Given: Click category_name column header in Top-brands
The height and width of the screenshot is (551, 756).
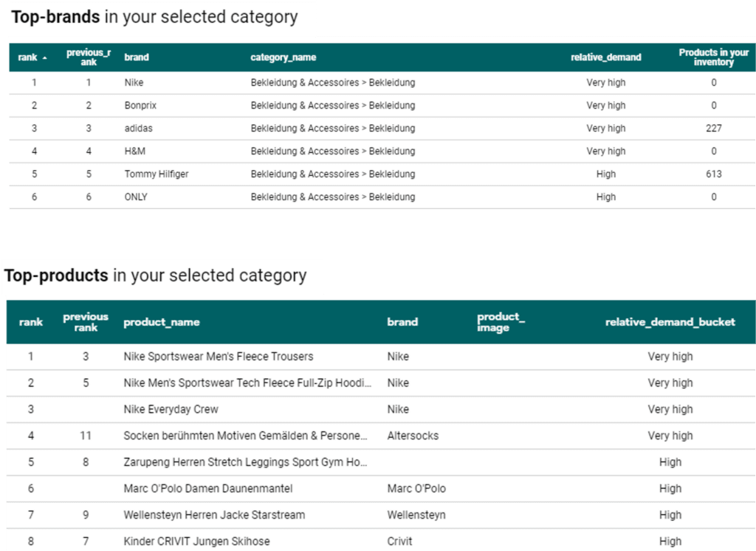Looking at the screenshot, I should [x=283, y=58].
